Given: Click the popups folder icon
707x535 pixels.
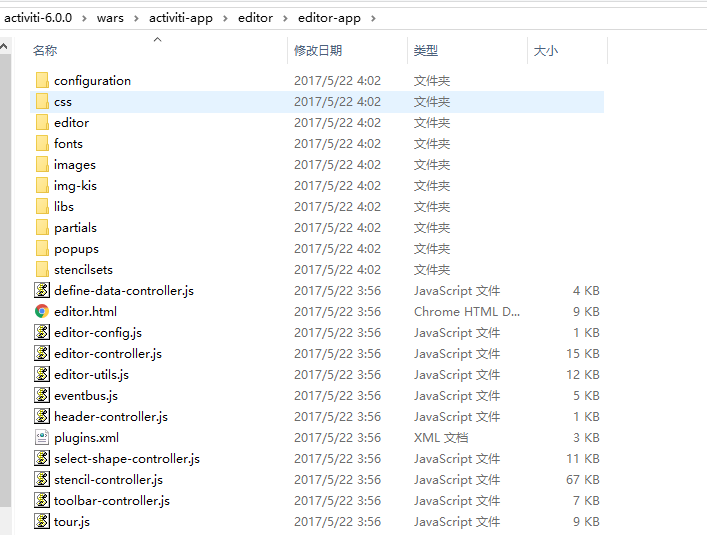Looking at the screenshot, I should pos(42,248).
